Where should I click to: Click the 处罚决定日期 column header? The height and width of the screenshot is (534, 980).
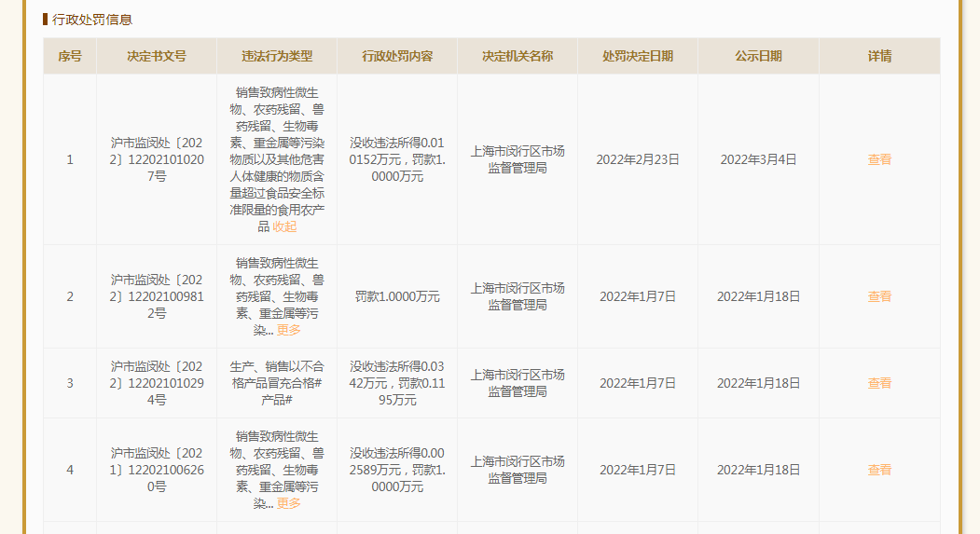[x=638, y=56]
